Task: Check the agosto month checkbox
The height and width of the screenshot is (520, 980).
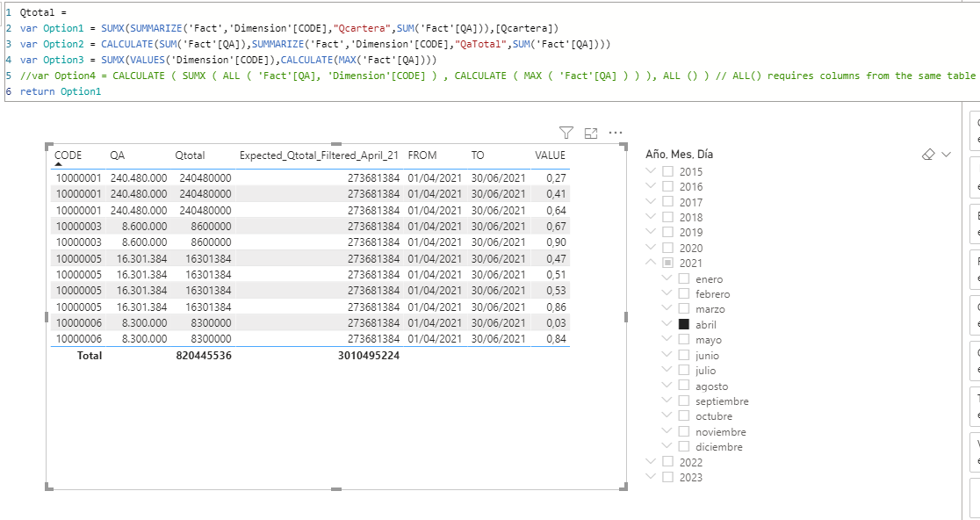Action: pos(684,386)
